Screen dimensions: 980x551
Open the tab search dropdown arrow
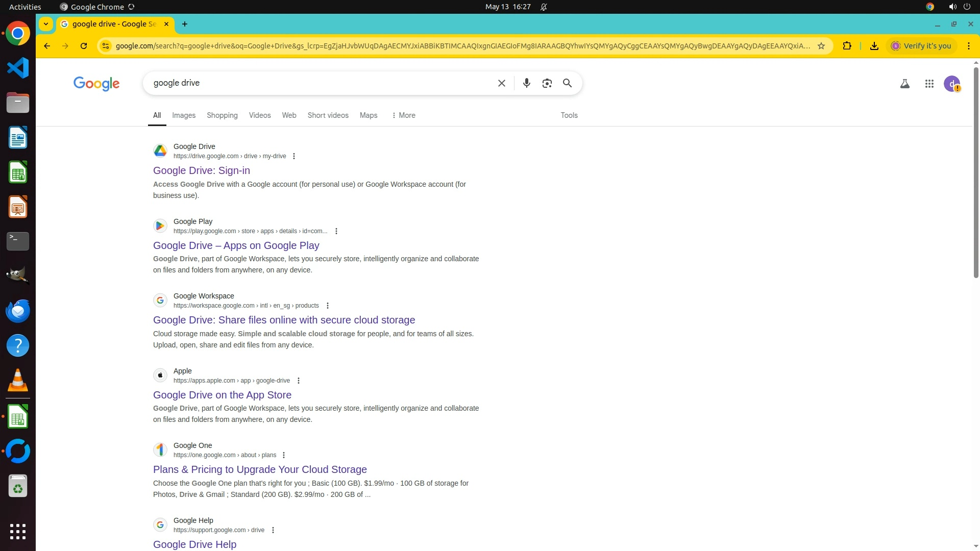point(46,24)
